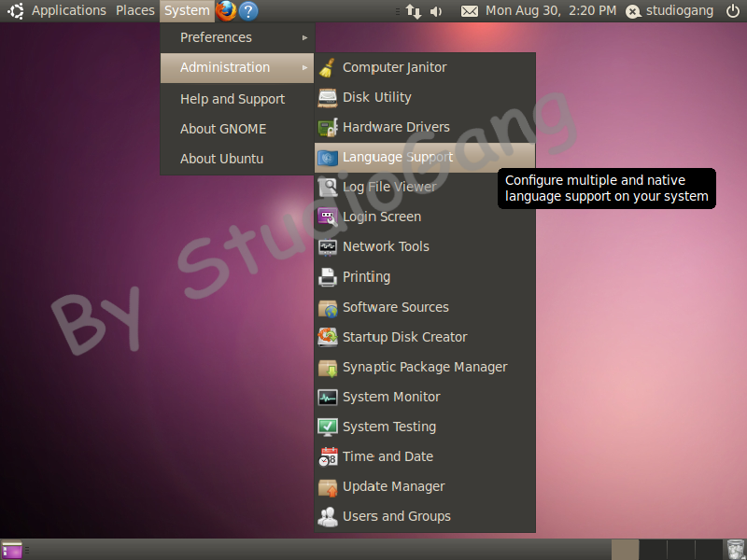Open Language Support

point(425,158)
